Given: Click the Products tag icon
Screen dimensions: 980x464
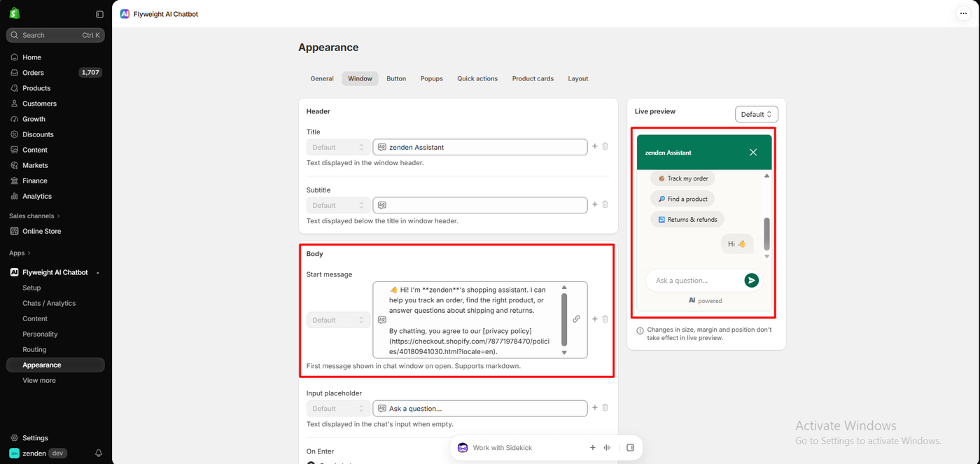Looking at the screenshot, I should [x=15, y=88].
